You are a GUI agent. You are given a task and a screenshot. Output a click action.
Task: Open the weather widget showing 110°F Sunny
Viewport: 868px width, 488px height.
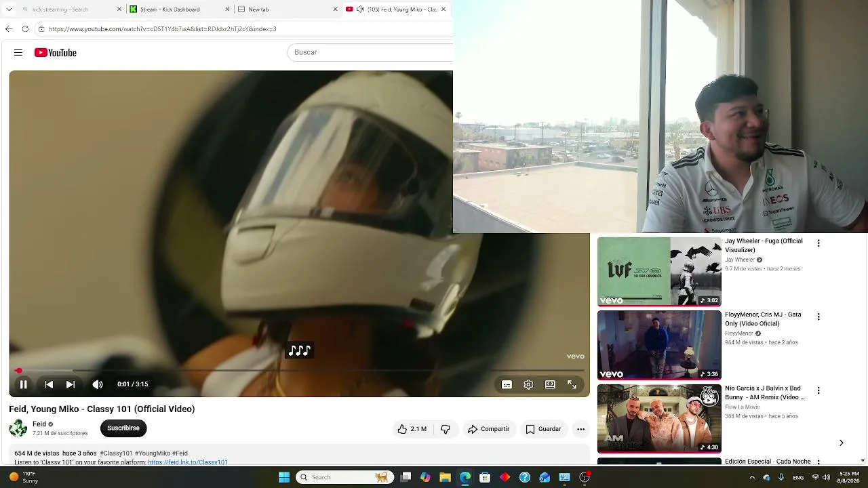(24, 477)
